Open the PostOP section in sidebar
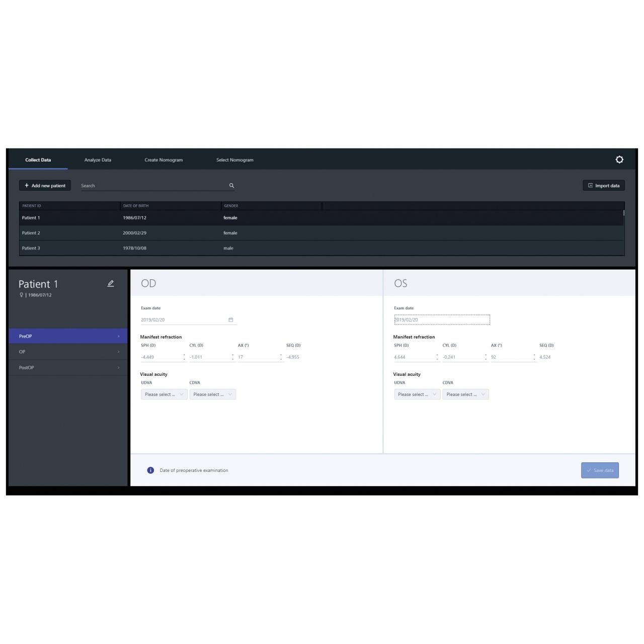The height and width of the screenshot is (644, 644). coord(68,368)
